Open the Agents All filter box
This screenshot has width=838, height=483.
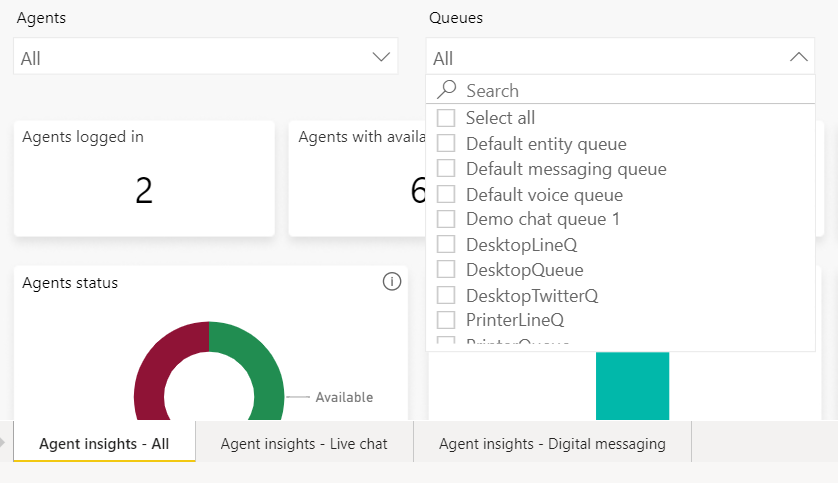point(190,57)
